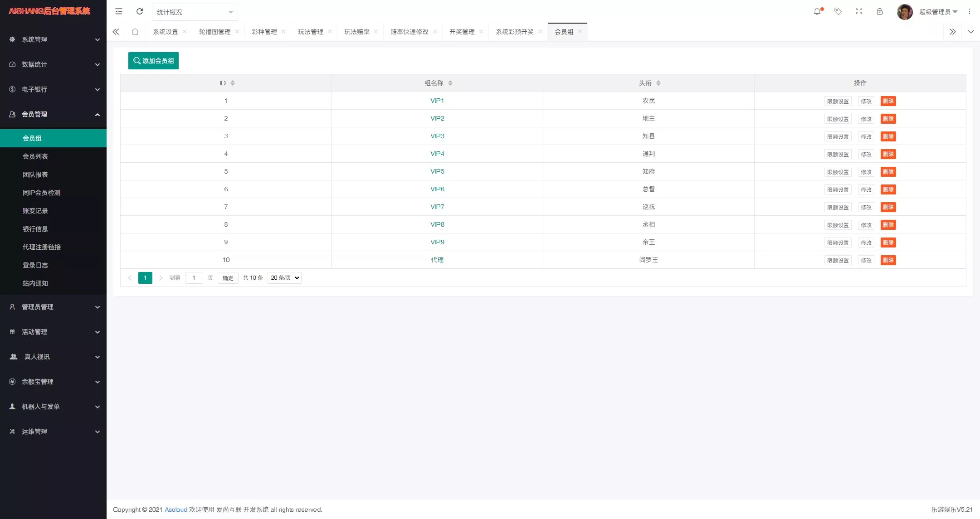980x519 pixels.
Task: Refresh the page using the reload icon
Action: 140,11
